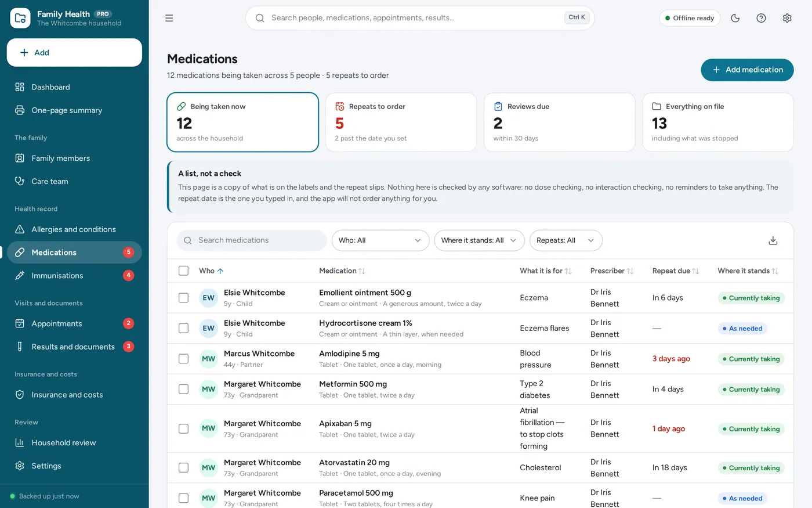The image size is (812, 508).
Task: Click the red 2 badge on Appointments
Action: [x=129, y=323]
